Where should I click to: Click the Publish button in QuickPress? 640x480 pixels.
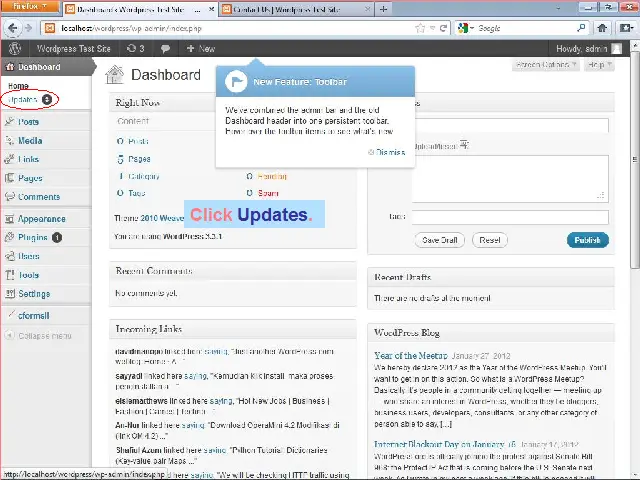588,240
